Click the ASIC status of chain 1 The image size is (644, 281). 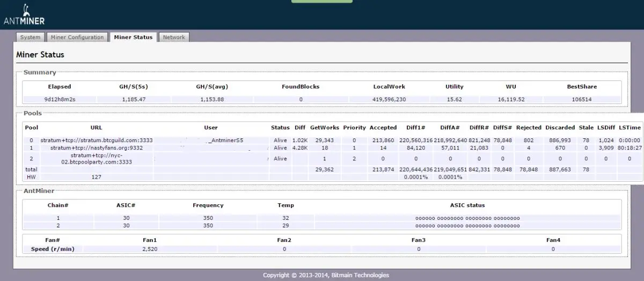pos(467,218)
